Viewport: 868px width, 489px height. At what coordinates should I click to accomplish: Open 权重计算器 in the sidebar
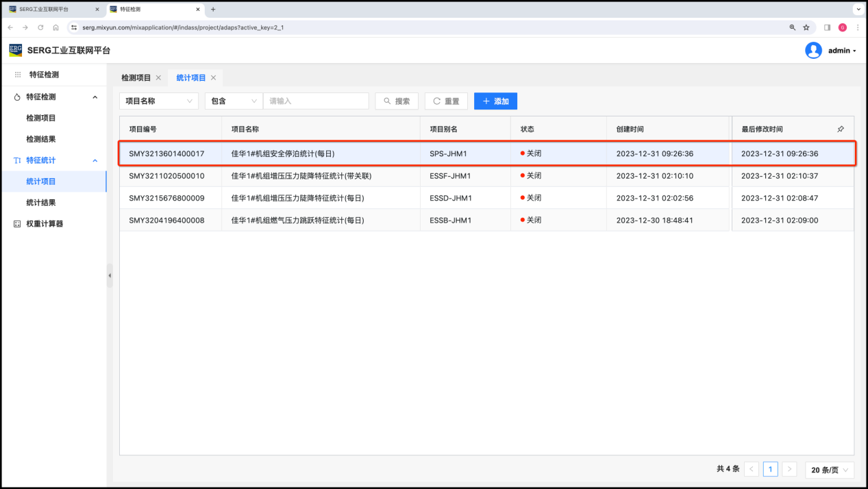click(x=44, y=224)
